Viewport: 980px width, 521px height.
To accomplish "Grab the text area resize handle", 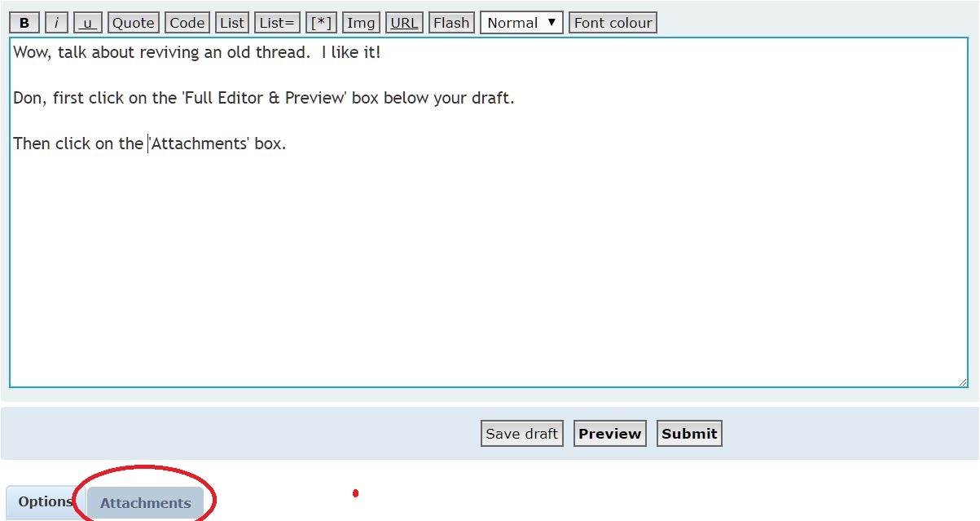I will click(962, 381).
